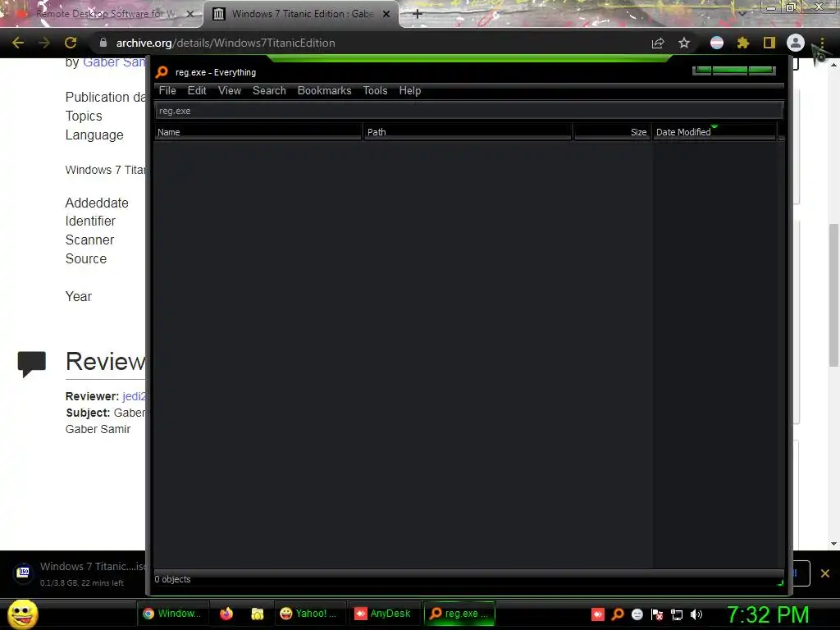Open the Help menu in Everything
Screen dimensions: 840x630
(410, 90)
